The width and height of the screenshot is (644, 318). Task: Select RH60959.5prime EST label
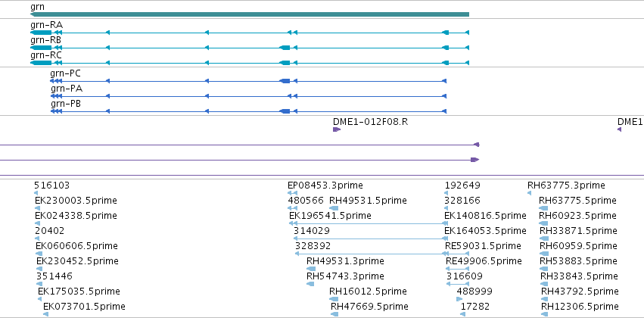(578, 245)
